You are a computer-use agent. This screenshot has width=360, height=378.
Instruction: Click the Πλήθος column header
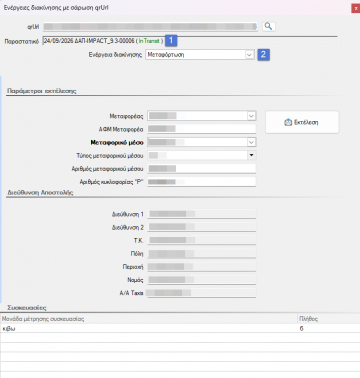[x=329, y=319]
